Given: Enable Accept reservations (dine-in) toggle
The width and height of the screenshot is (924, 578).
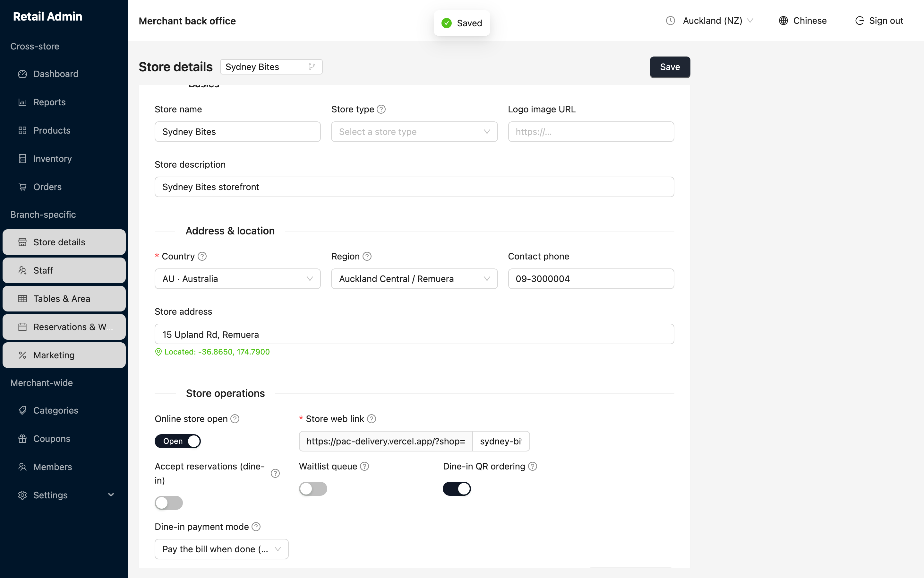Looking at the screenshot, I should point(169,503).
